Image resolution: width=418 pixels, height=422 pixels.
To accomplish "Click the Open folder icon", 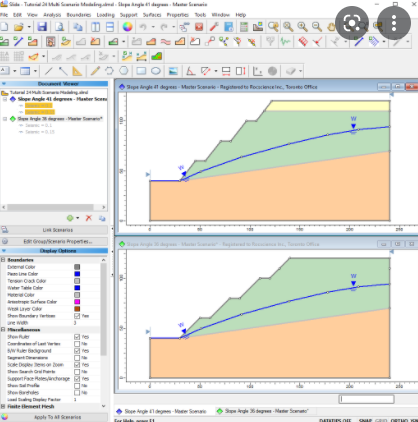I will [x=19, y=27].
